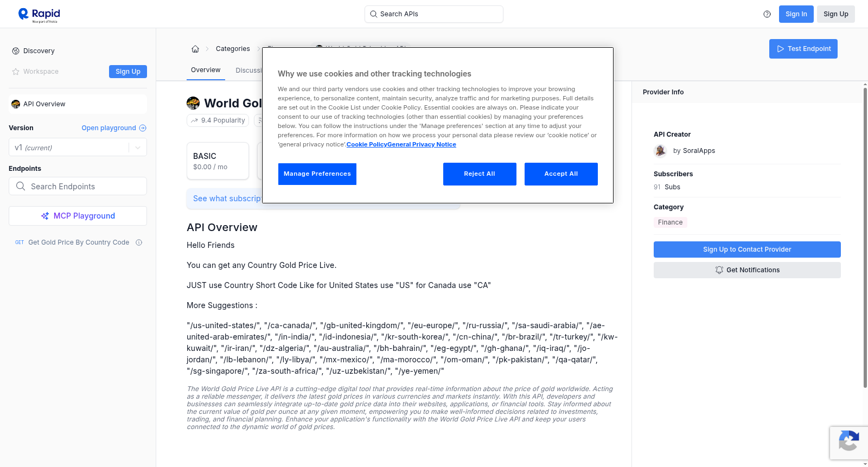This screenshot has height=467, width=868.
Task: Click the sidebar Sign Up button
Action: 128,72
